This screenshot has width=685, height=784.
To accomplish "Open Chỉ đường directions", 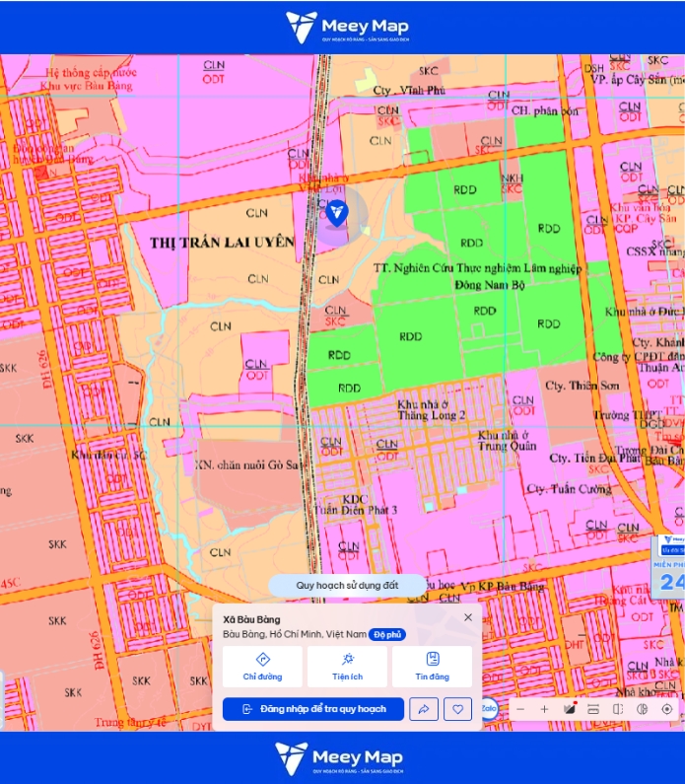I will (x=262, y=667).
